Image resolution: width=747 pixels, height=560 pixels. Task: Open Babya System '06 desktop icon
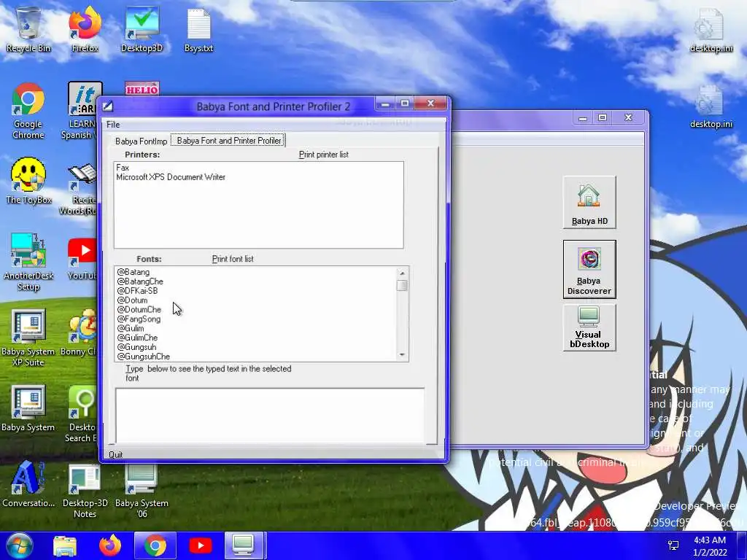(x=142, y=491)
